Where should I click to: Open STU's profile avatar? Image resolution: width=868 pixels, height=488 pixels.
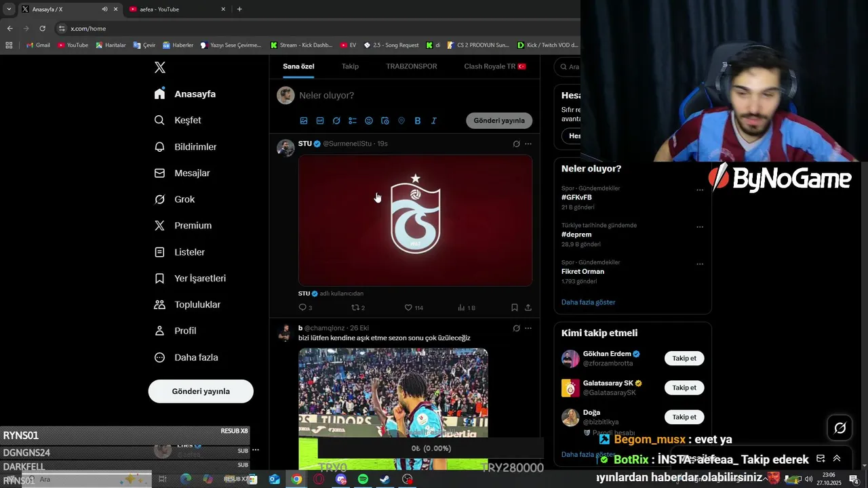(x=285, y=148)
